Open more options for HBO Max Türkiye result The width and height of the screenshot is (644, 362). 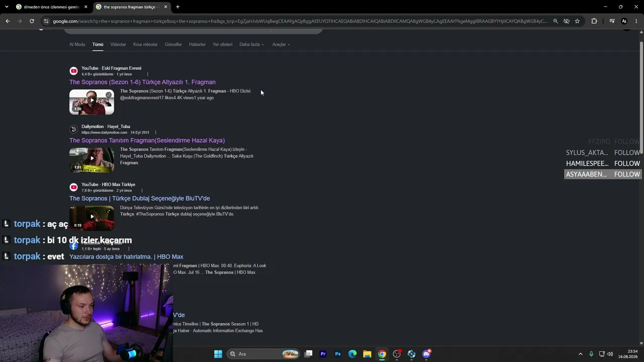pos(142,191)
